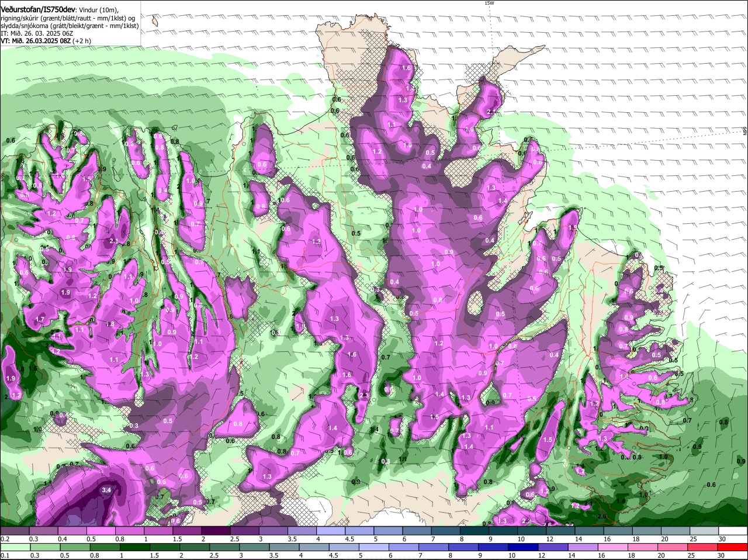Select the red-pink 25 rain scale swatch

(702, 547)
